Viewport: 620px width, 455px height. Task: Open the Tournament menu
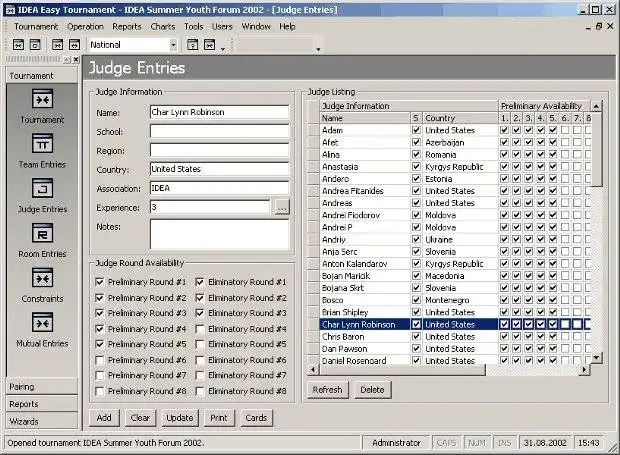(x=36, y=26)
